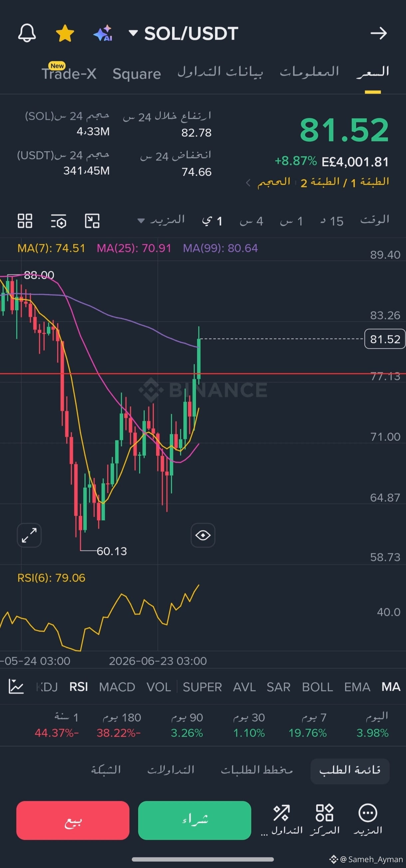The height and width of the screenshot is (868, 406).
Task: Toggle the MACD indicator
Action: 117,687
